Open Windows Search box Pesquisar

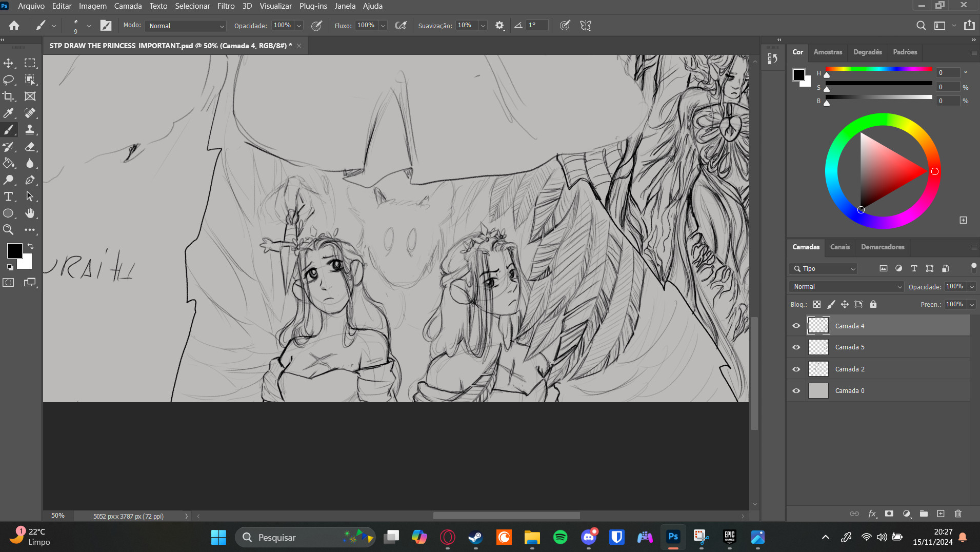tap(306, 537)
